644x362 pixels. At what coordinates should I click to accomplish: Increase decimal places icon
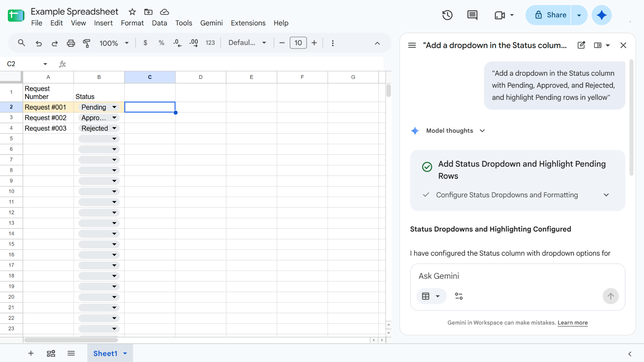click(x=194, y=43)
